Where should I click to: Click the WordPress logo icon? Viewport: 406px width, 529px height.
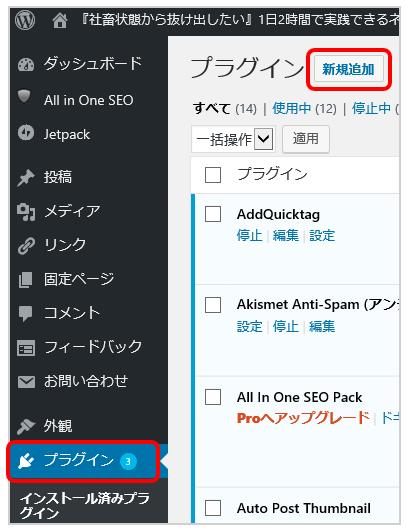25,20
